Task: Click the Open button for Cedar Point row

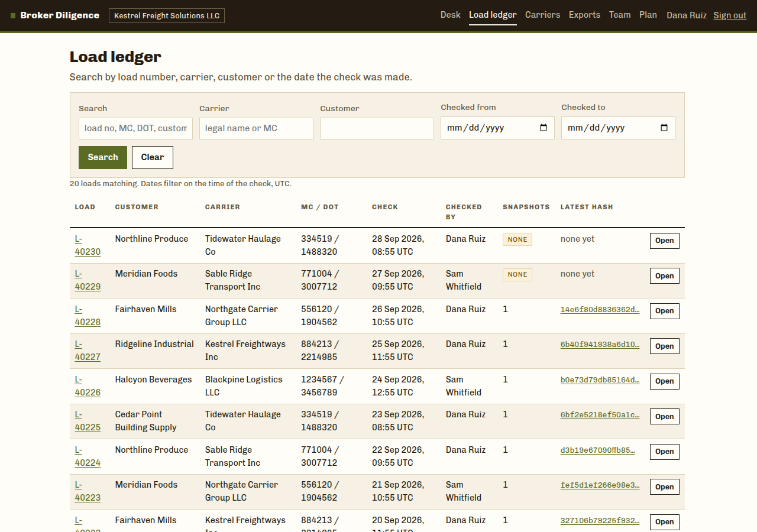Action: click(665, 417)
